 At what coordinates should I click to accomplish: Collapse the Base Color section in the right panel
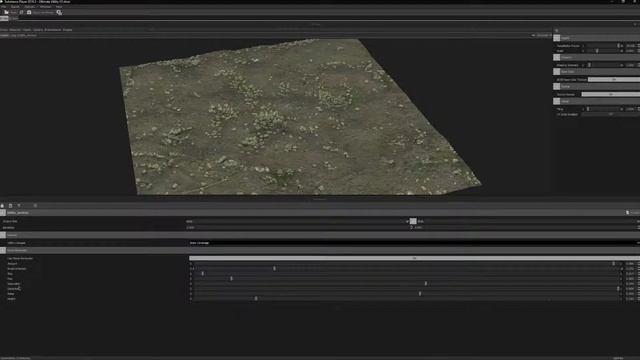point(557,72)
